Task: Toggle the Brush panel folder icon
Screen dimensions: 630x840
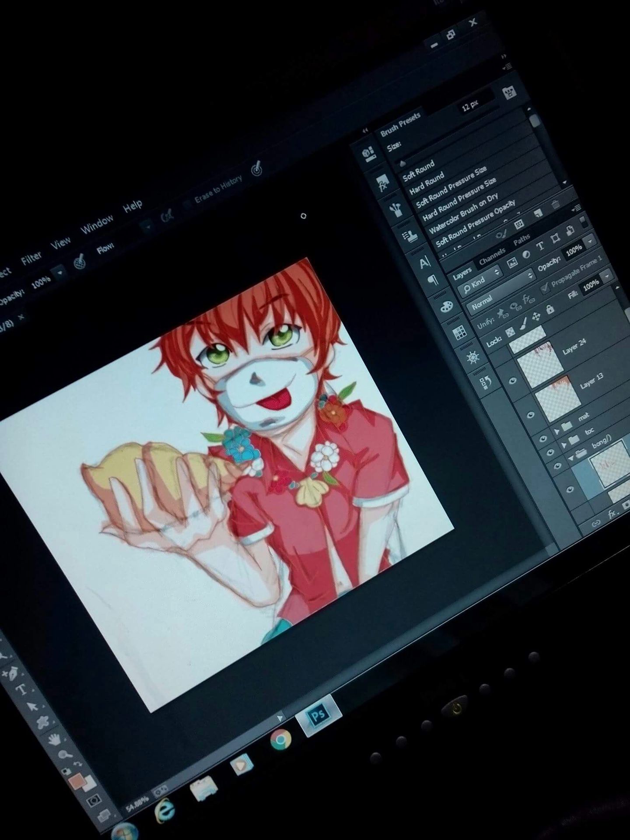Action: pos(510,92)
